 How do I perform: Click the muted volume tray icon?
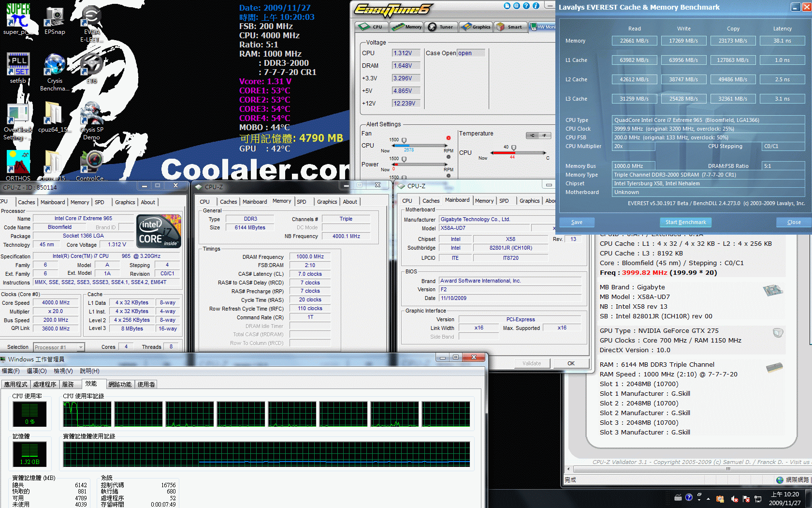click(x=734, y=499)
